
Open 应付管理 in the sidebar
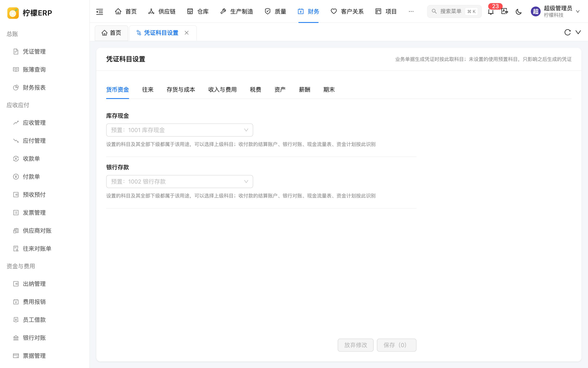pyautogui.click(x=45, y=141)
